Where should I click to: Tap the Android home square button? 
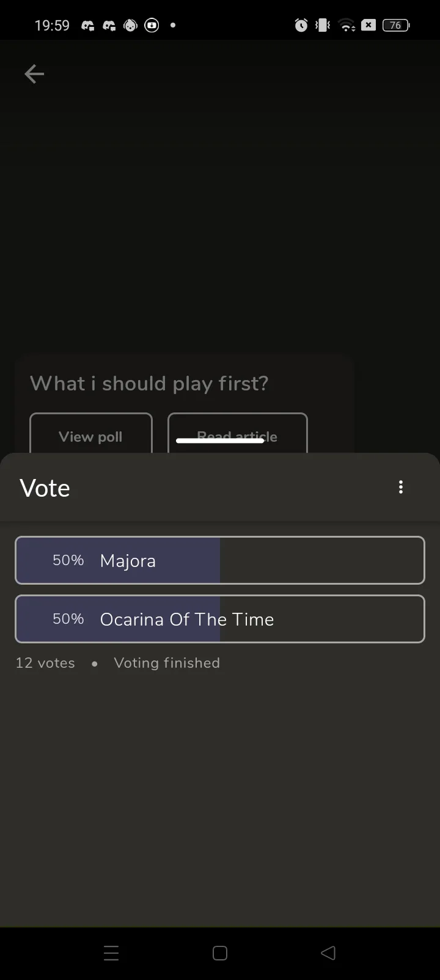point(220,953)
